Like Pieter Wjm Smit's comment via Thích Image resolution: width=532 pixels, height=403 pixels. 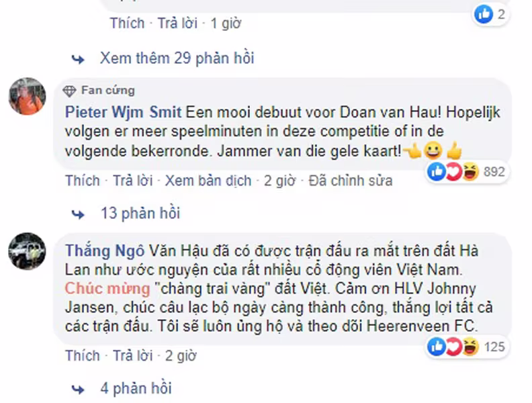point(83,181)
